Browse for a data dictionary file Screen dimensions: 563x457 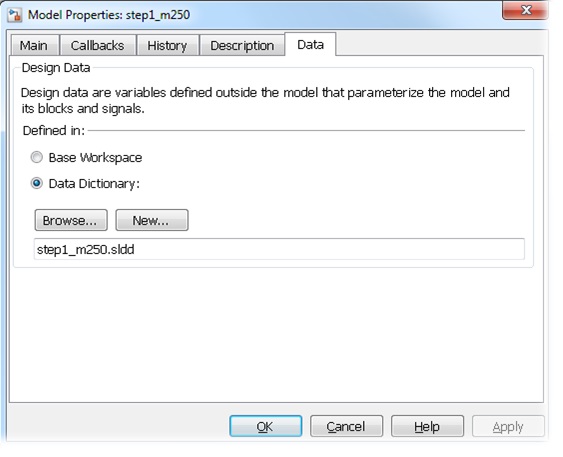coord(71,220)
